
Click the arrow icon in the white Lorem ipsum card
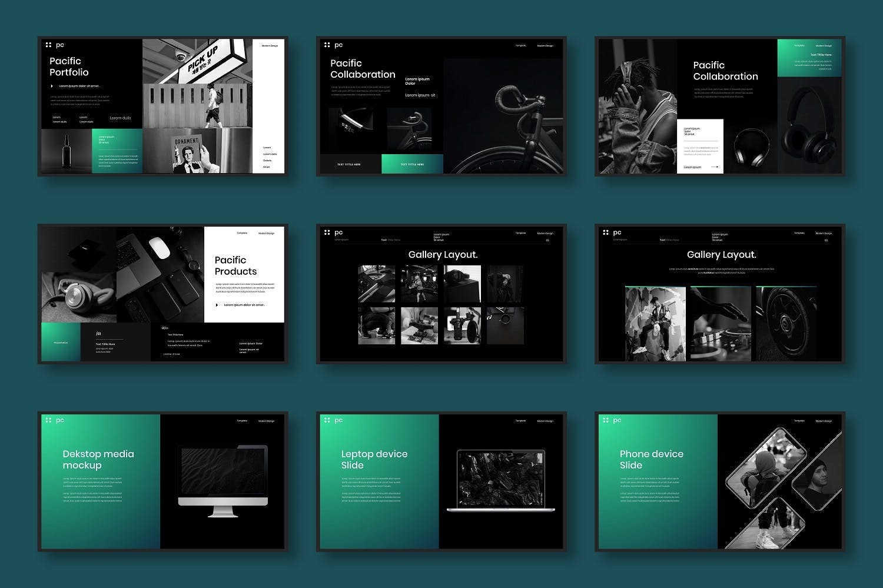point(715,167)
